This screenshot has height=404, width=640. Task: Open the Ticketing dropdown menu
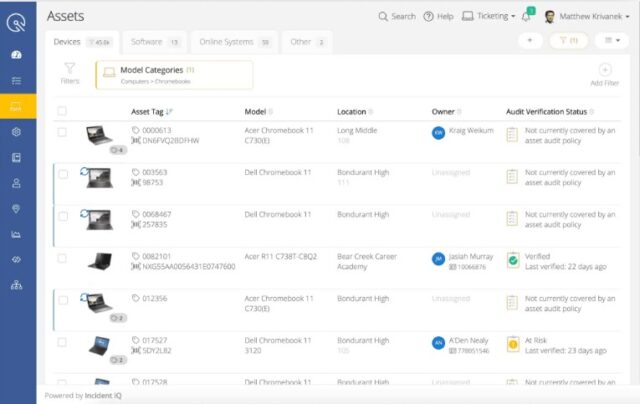tap(489, 16)
